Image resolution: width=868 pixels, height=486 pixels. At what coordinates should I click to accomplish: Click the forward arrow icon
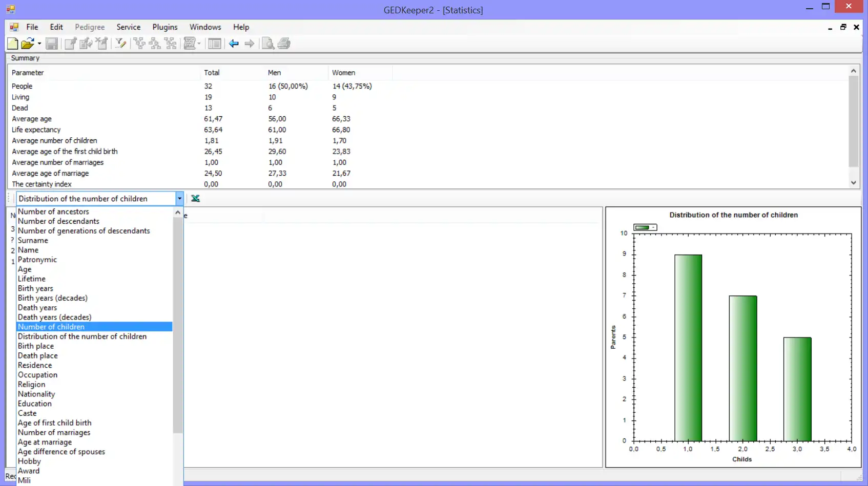[x=250, y=44]
